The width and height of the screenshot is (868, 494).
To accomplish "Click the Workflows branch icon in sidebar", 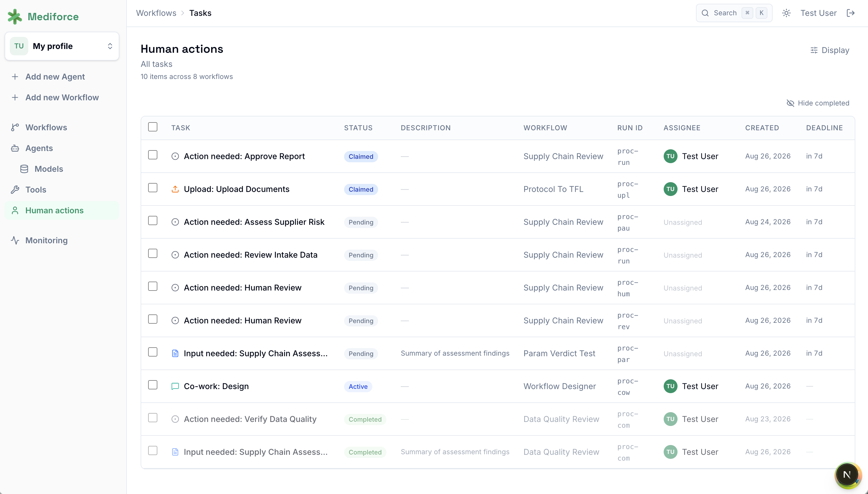I will 15,127.
